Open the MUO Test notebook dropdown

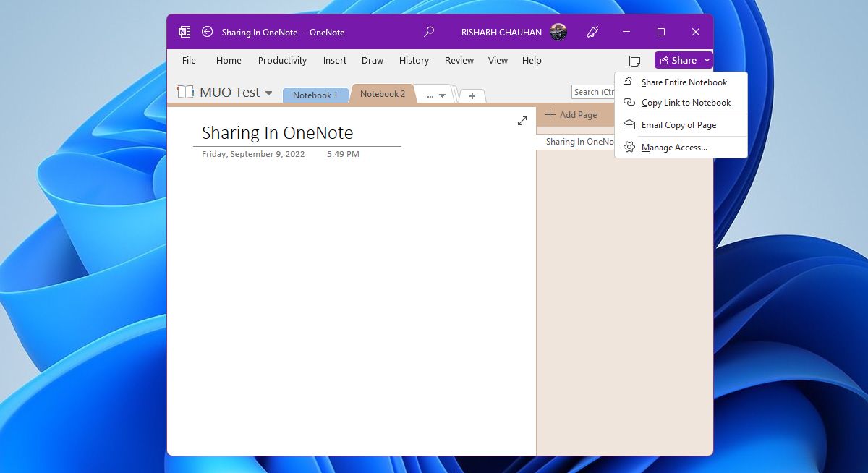tap(268, 93)
